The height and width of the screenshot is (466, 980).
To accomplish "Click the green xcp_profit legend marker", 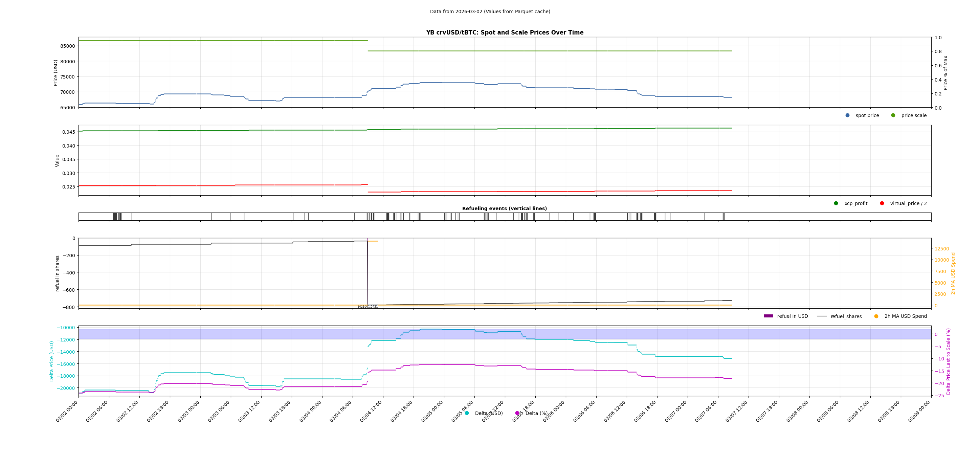I will [x=836, y=203].
